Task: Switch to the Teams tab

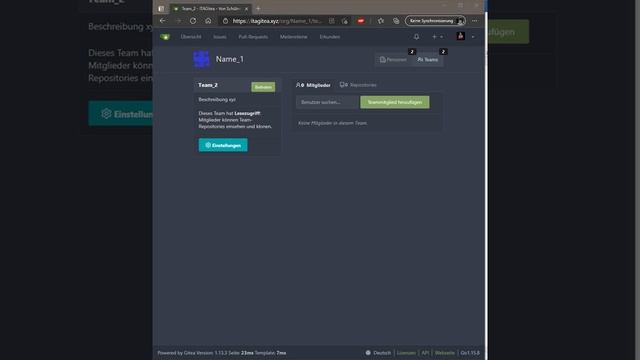Action: coord(427,60)
